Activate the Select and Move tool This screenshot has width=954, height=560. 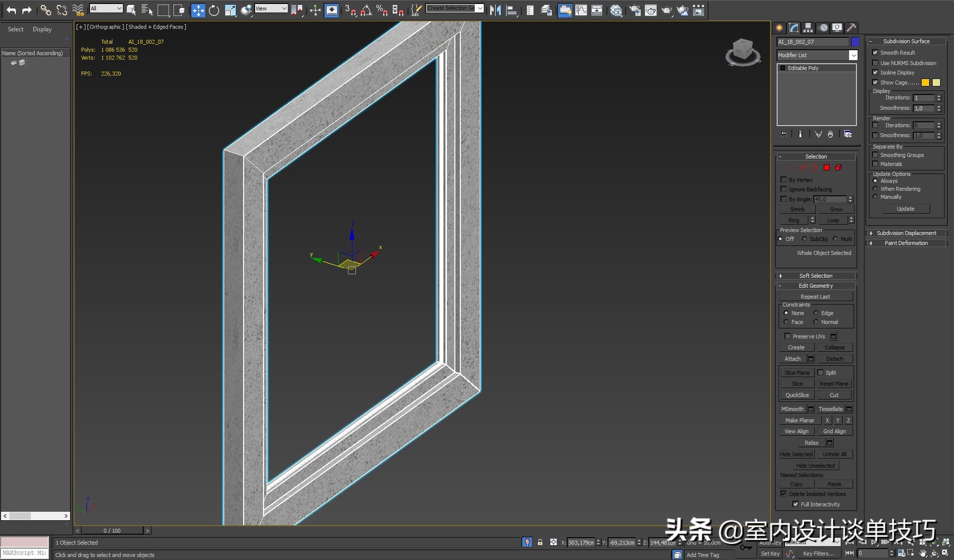pyautogui.click(x=198, y=10)
